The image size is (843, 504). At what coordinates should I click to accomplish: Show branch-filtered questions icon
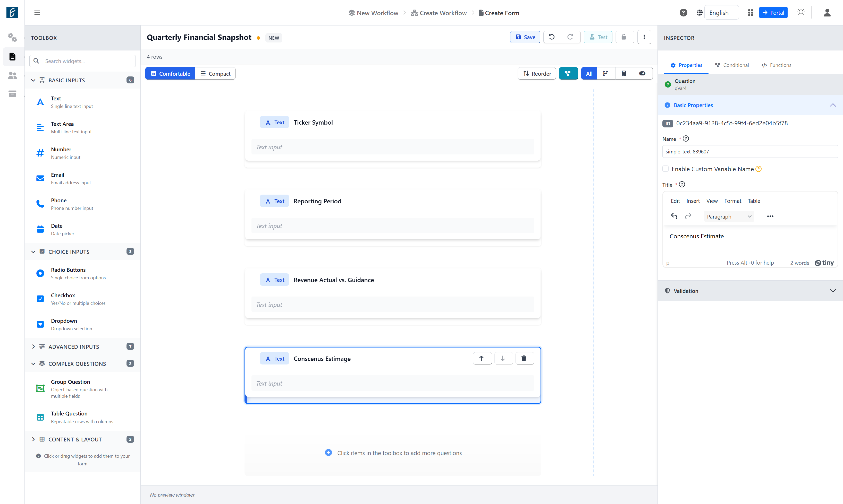point(605,73)
